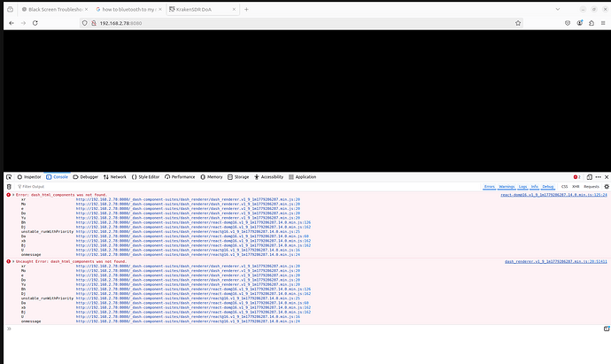Screen dimensions: 611x364
Task: Toggle the Warnings filter
Action: pyautogui.click(x=507, y=187)
